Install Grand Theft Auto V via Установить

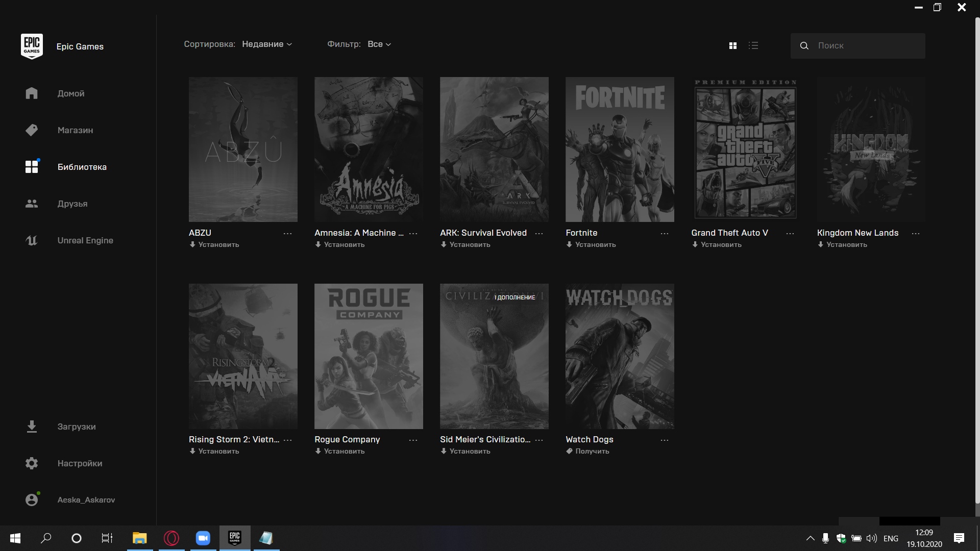click(717, 245)
